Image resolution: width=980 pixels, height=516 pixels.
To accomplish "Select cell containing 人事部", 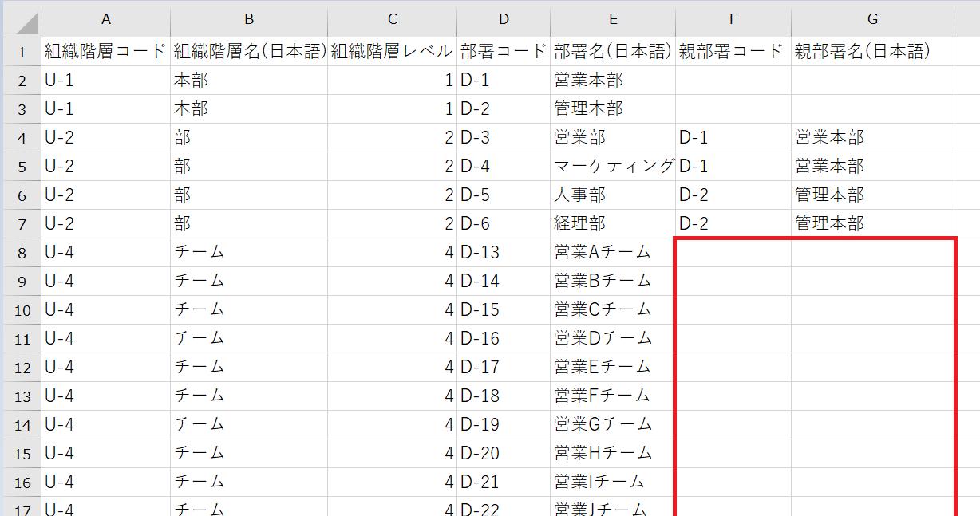I will click(x=612, y=195).
